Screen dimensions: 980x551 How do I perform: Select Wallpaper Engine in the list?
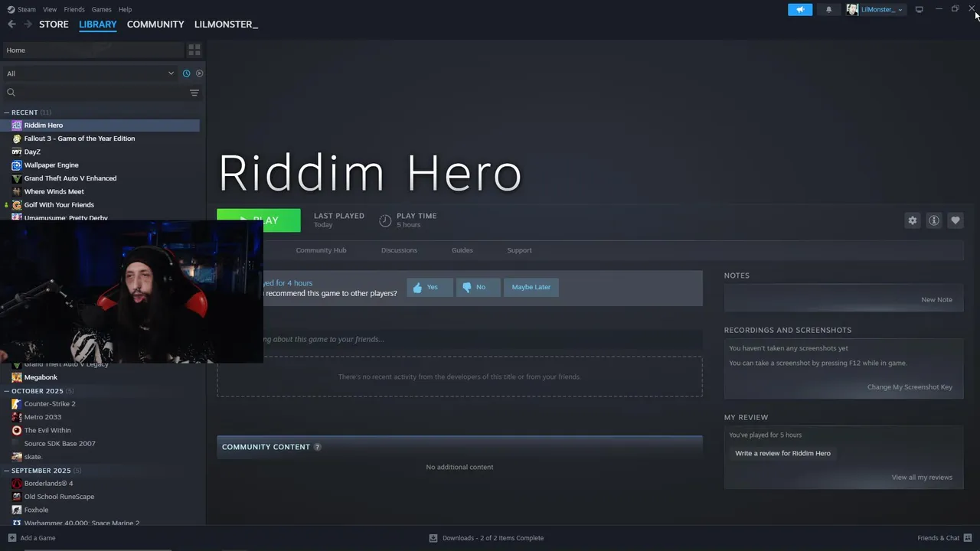[x=51, y=165]
